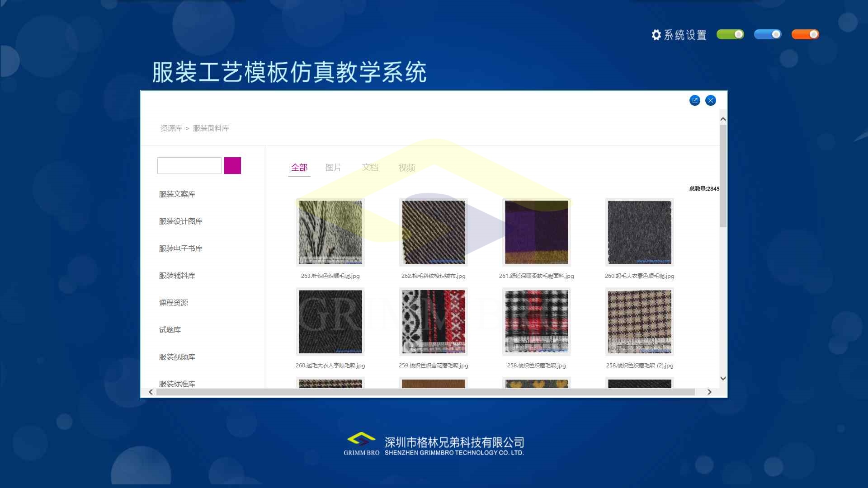868x488 pixels.
Task: Close the resource library panel
Action: point(711,100)
